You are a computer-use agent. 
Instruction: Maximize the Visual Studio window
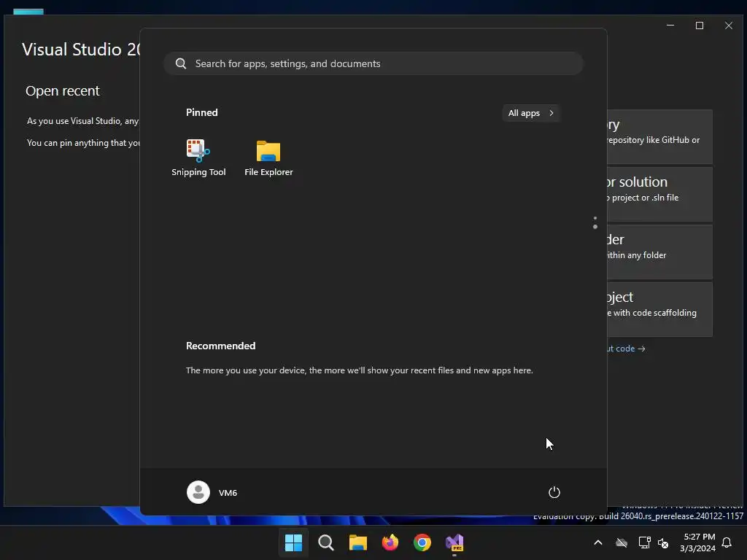click(x=700, y=26)
